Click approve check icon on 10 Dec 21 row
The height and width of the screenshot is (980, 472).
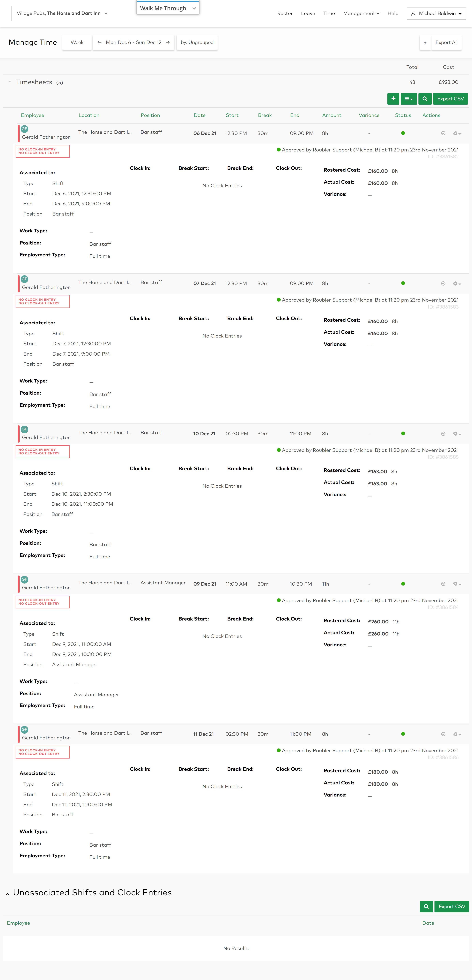(443, 434)
